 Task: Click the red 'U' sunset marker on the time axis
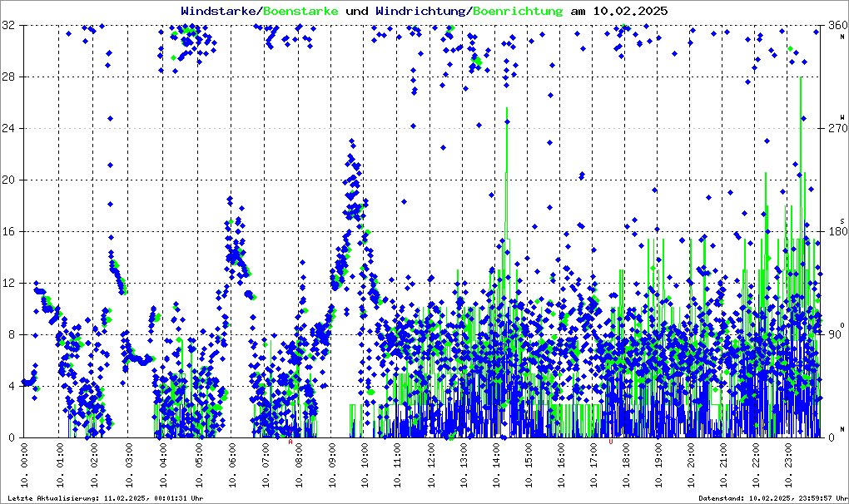point(612,442)
